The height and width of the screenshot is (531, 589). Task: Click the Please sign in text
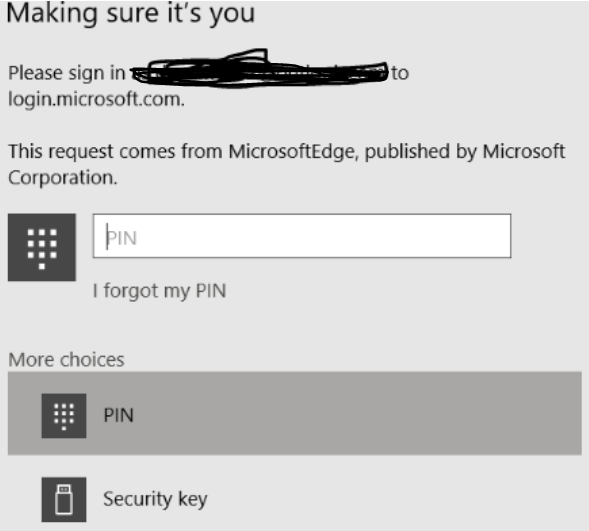[66, 73]
